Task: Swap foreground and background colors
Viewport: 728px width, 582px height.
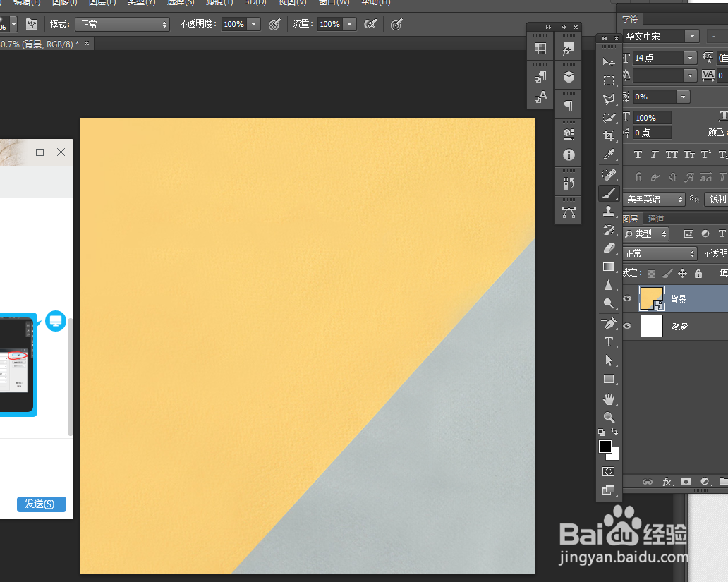Action: [x=614, y=432]
